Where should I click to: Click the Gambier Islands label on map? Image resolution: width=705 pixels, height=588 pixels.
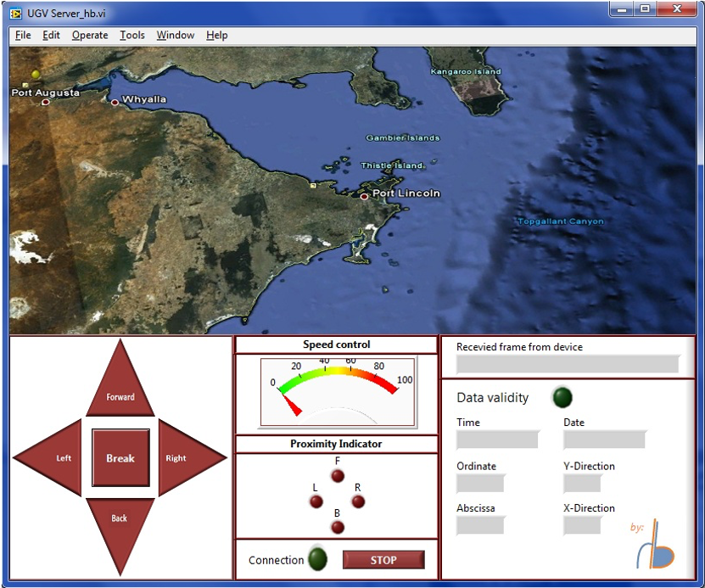coord(402,137)
